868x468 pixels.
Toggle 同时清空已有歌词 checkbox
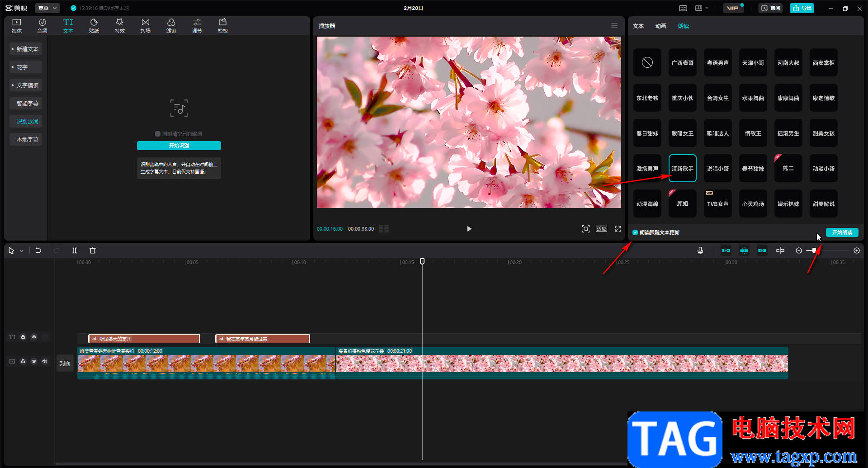(158, 134)
